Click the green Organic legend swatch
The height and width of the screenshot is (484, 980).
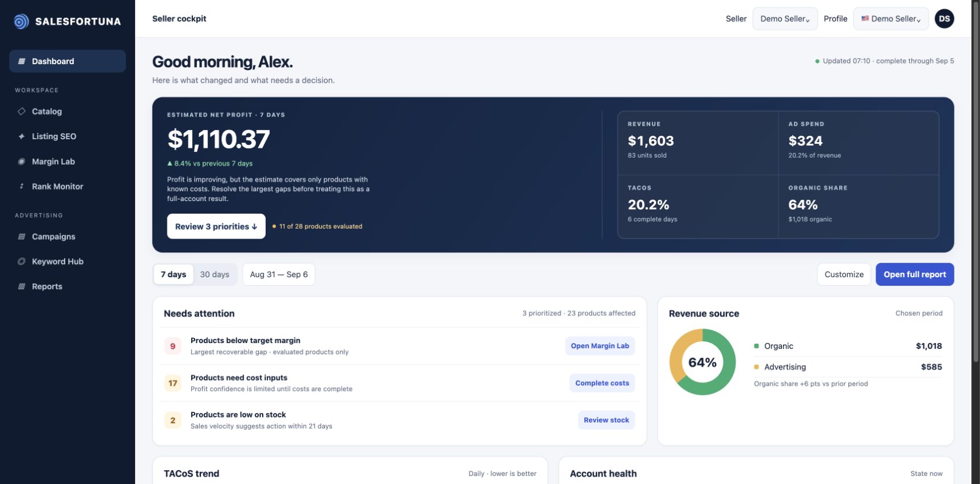click(x=757, y=346)
